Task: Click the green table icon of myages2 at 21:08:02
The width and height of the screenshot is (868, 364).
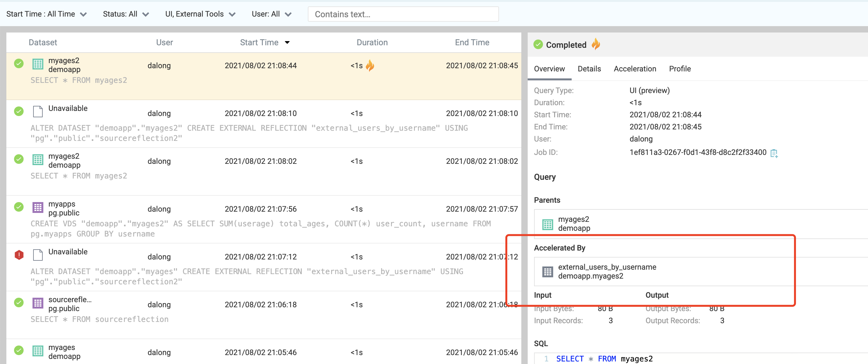Action: [38, 159]
